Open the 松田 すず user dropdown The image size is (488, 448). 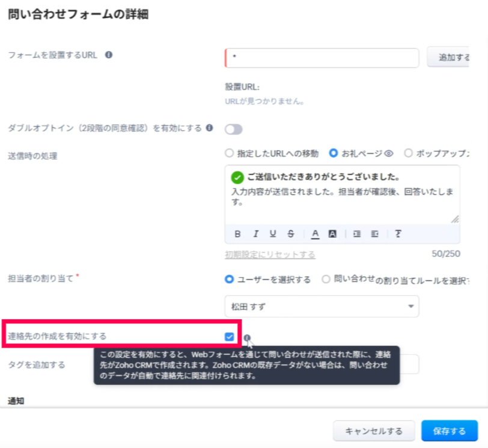click(x=322, y=306)
